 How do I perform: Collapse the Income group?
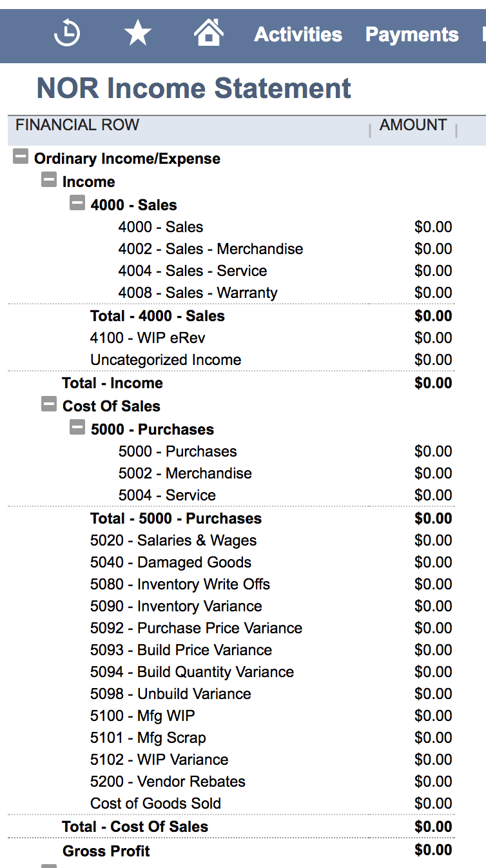pos(49,180)
